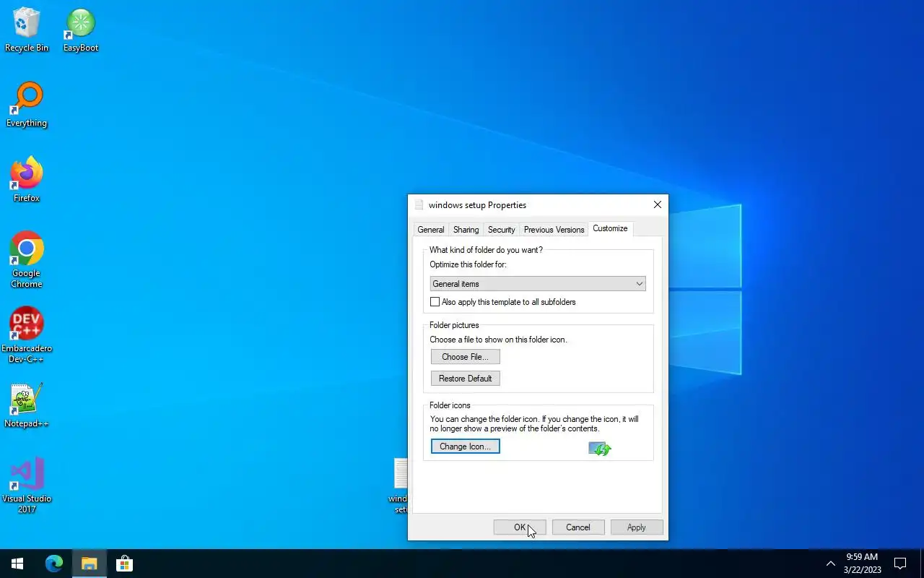
Task: Open the Optimize this folder dropdown
Action: tap(538, 284)
